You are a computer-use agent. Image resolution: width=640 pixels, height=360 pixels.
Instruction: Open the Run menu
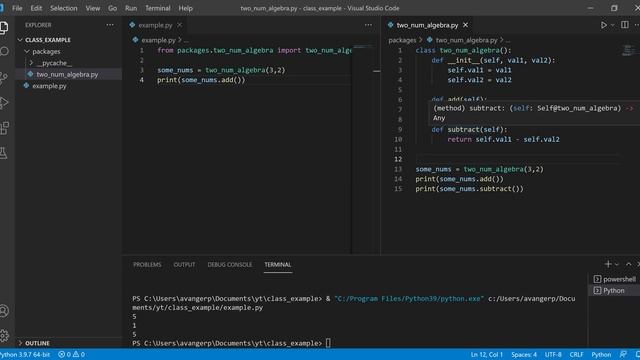131,8
